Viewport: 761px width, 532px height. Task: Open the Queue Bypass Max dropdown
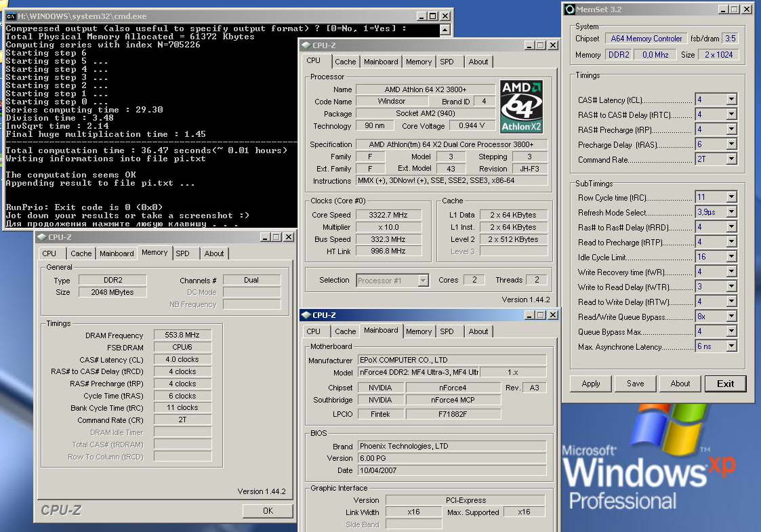click(x=731, y=331)
